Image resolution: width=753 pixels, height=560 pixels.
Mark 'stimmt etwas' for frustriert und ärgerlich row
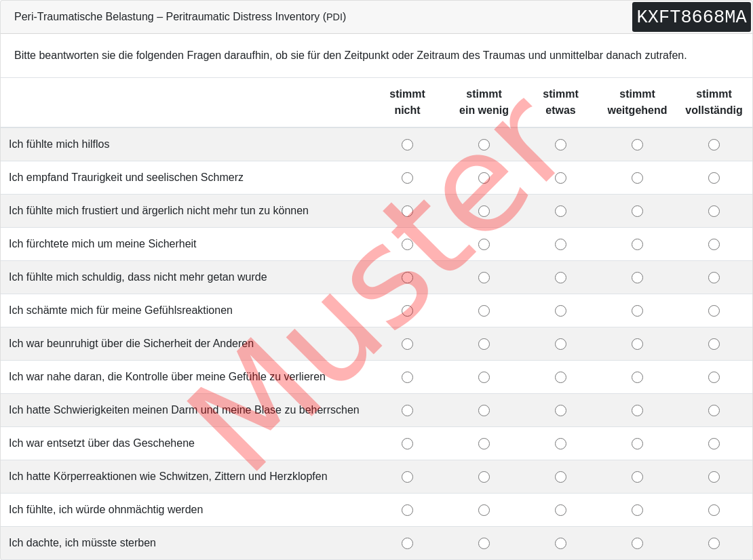pos(560,211)
